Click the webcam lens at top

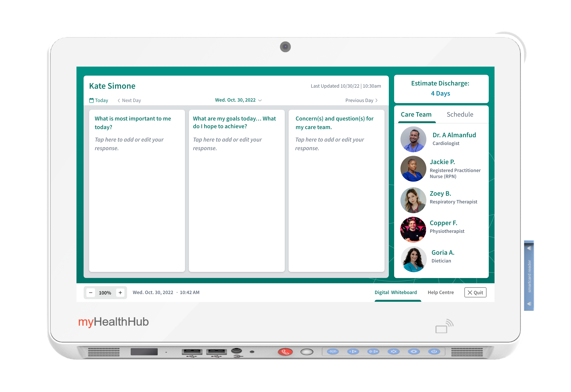285,47
